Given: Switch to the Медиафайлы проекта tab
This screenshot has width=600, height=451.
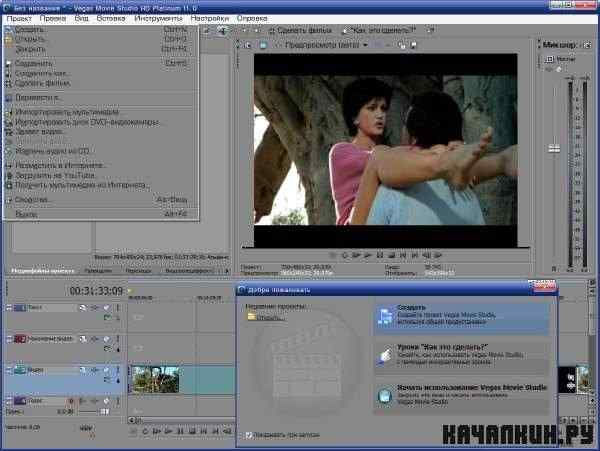Looking at the screenshot, I should pos(42,270).
